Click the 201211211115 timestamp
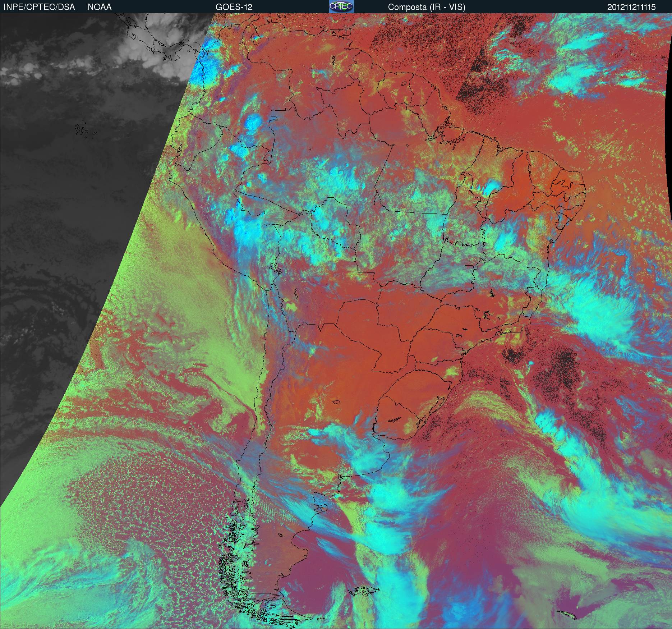This screenshot has width=672, height=629. click(x=631, y=7)
